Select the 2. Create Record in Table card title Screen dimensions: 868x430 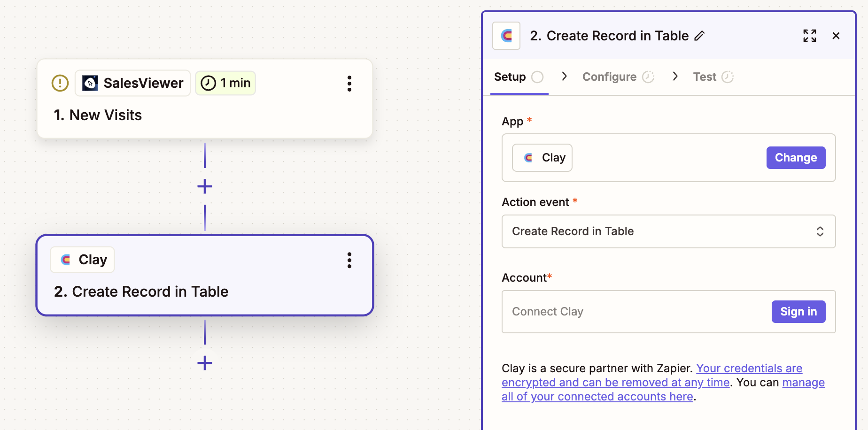click(141, 292)
